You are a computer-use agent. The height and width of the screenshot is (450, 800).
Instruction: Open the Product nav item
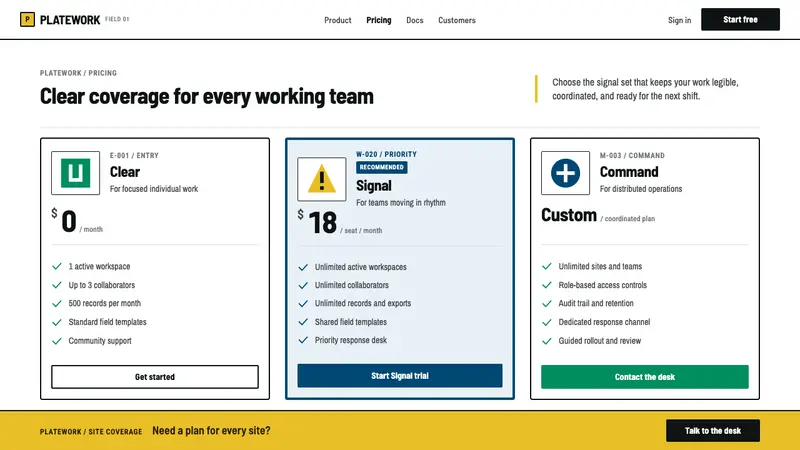point(338,20)
